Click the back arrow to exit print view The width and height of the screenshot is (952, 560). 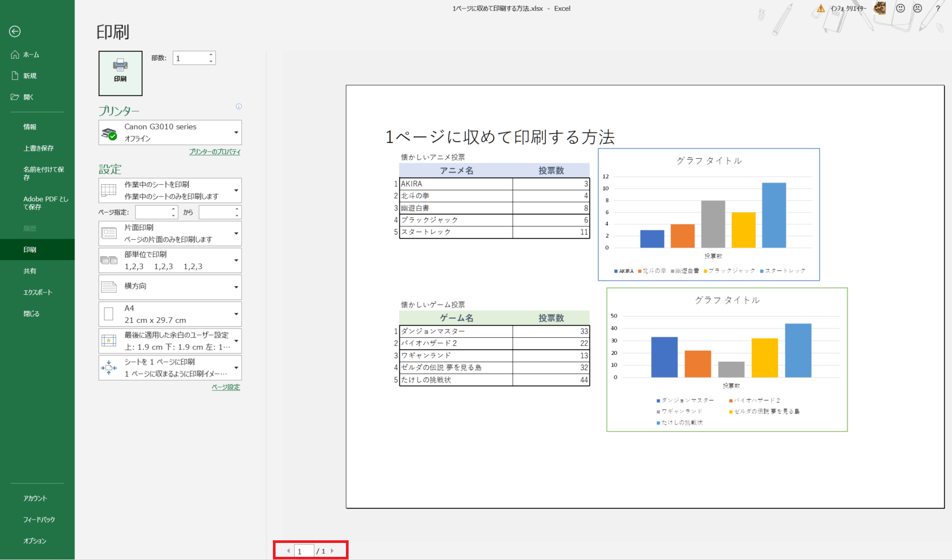(15, 31)
